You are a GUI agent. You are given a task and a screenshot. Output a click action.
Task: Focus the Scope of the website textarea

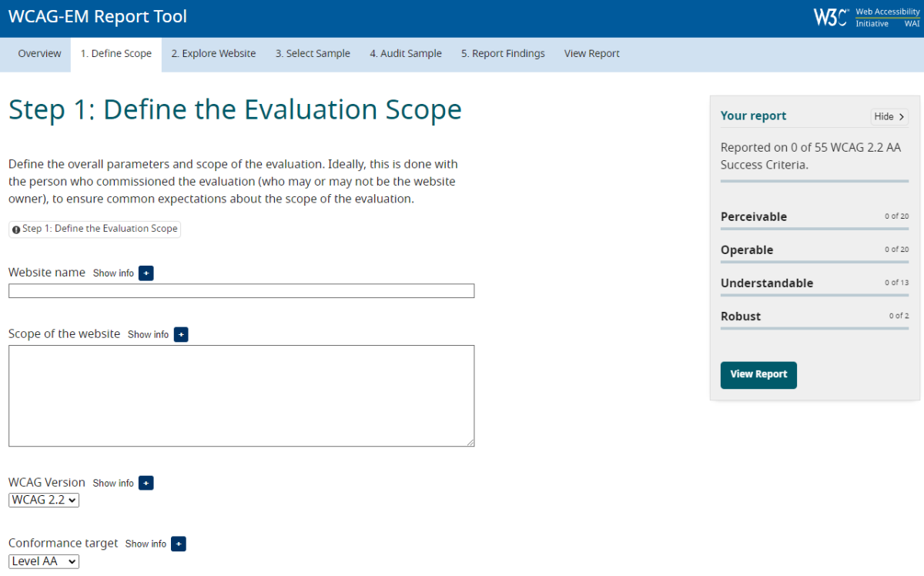[241, 396]
